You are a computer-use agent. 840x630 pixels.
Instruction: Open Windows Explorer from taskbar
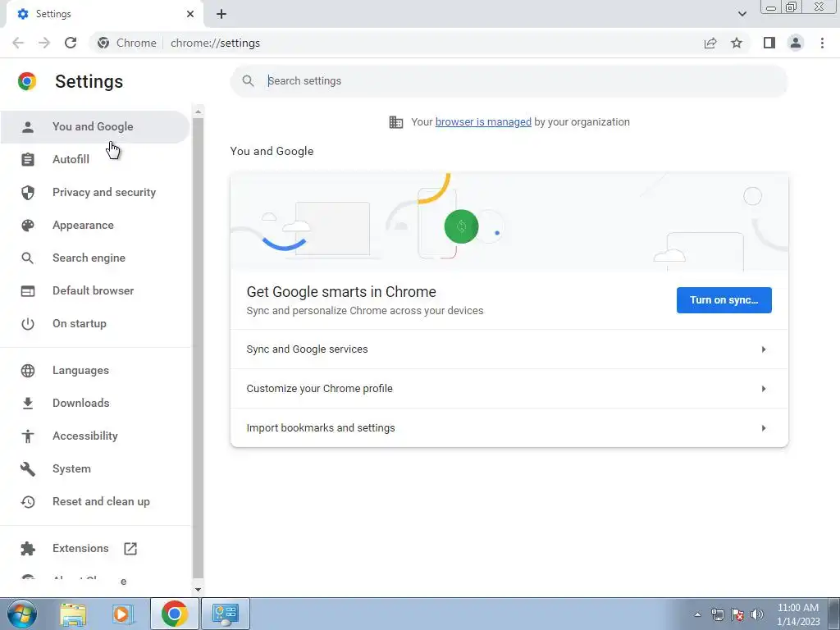(x=73, y=614)
